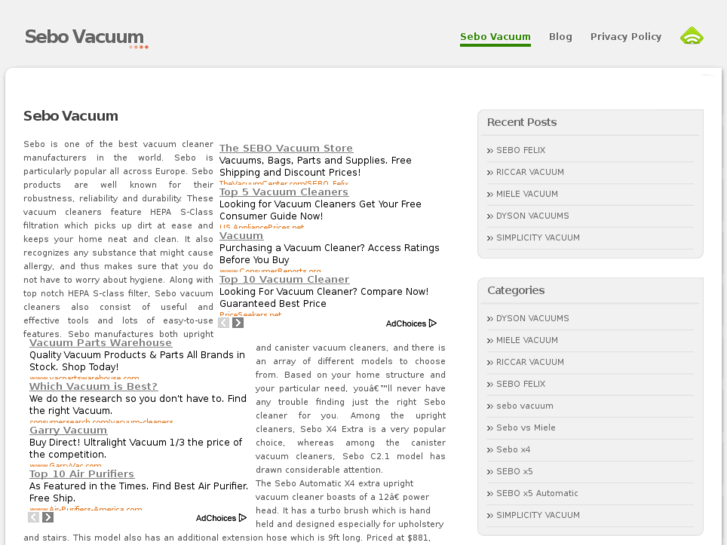This screenshot has width=727, height=545.
Task: Open 'SEBO x5 Automatic' category
Action: pyautogui.click(x=537, y=493)
